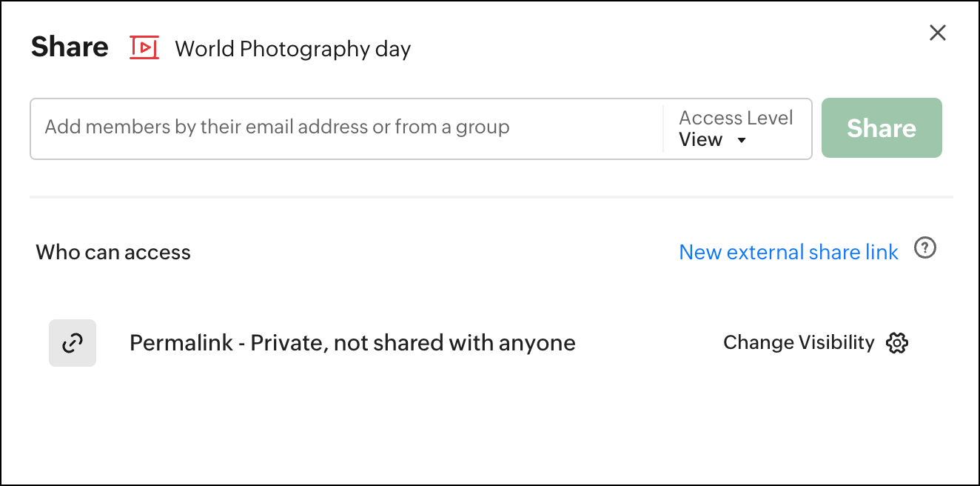The image size is (980, 486).
Task: Click the World Photography day file name
Action: (292, 49)
